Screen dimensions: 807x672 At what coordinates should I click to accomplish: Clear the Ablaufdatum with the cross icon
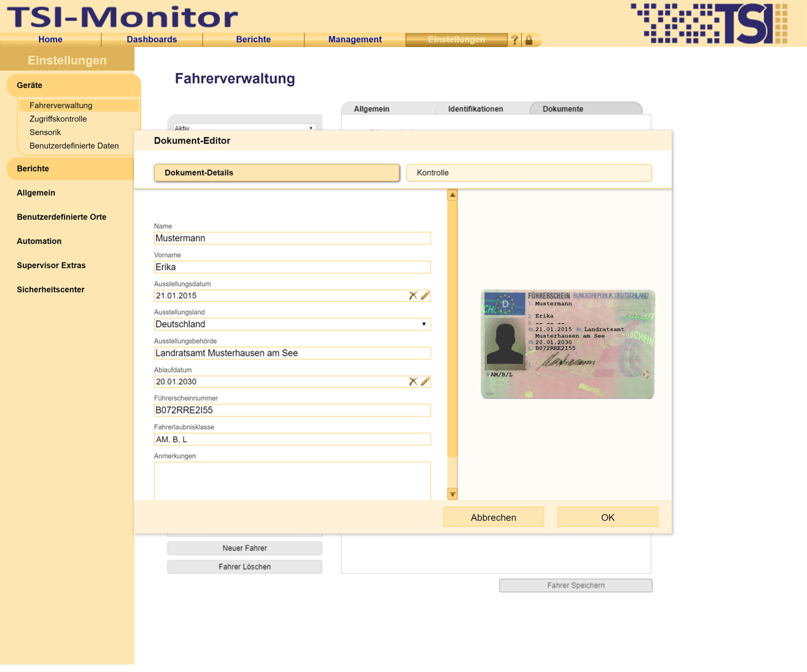click(414, 382)
